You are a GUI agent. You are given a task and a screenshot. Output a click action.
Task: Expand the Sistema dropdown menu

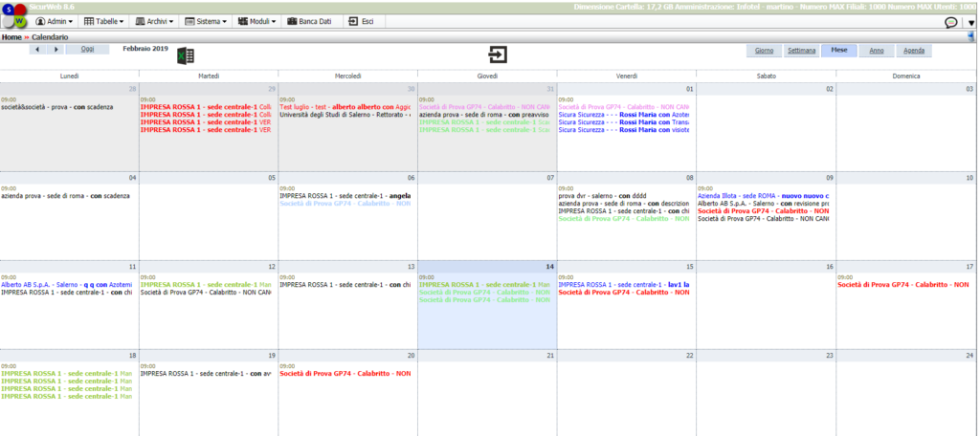pyautogui.click(x=206, y=21)
